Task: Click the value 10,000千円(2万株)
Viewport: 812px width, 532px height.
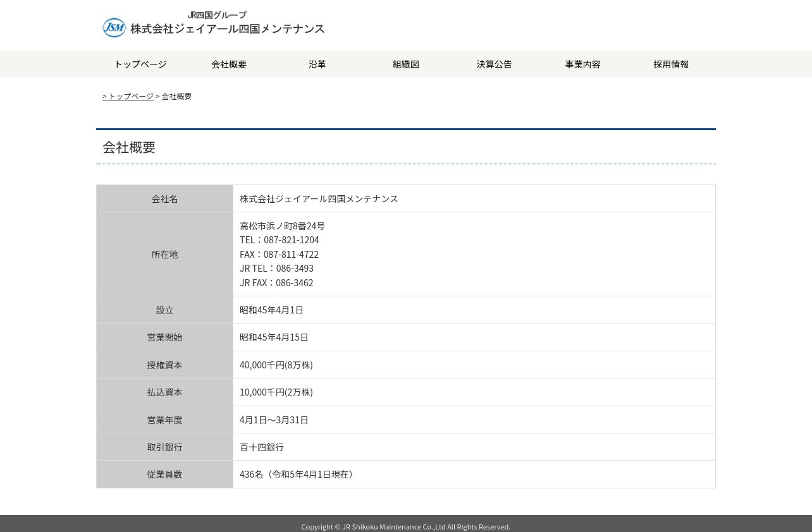Action: pos(276,392)
